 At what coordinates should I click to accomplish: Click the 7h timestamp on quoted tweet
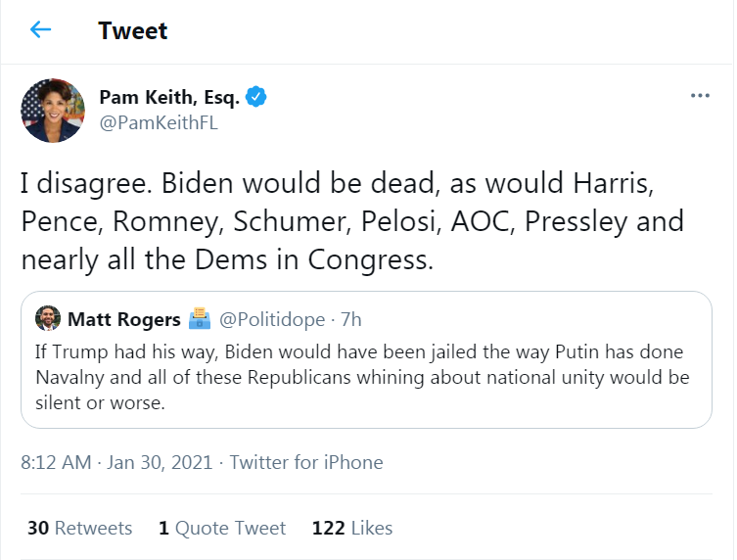[351, 319]
